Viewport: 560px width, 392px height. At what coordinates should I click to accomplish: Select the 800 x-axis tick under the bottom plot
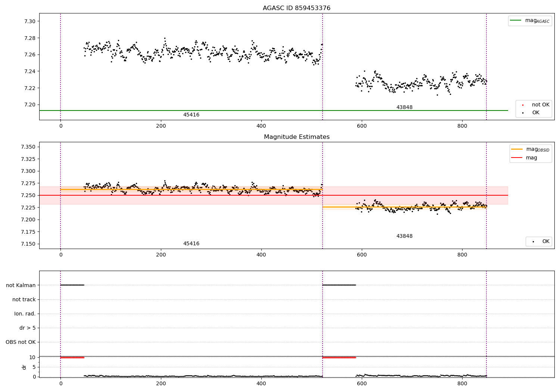pyautogui.click(x=462, y=384)
